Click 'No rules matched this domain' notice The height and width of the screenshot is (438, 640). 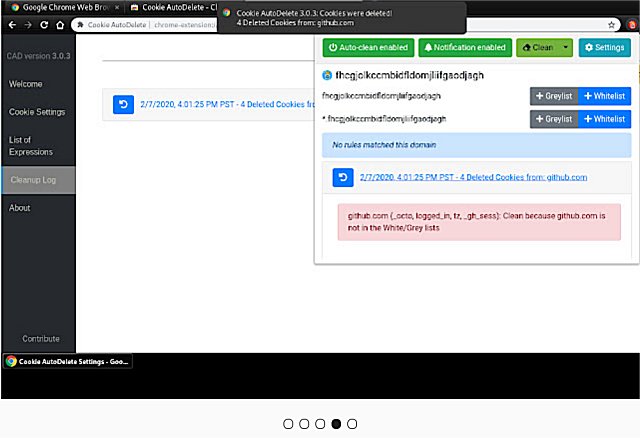(476, 145)
